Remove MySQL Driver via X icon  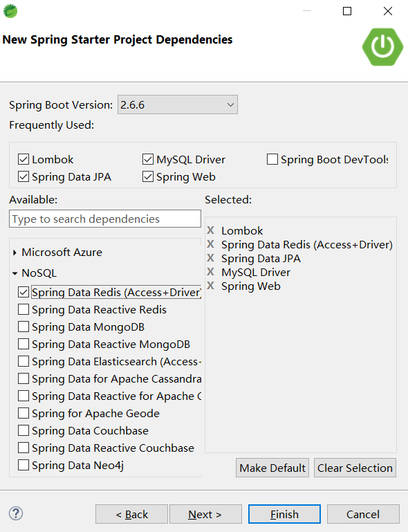click(211, 272)
